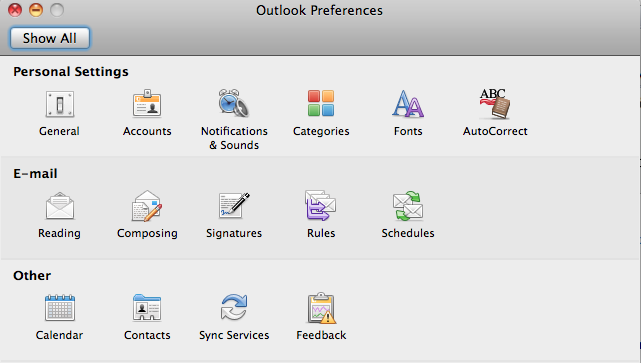Click the Signatures label text
The height and width of the screenshot is (363, 641).
234,233
